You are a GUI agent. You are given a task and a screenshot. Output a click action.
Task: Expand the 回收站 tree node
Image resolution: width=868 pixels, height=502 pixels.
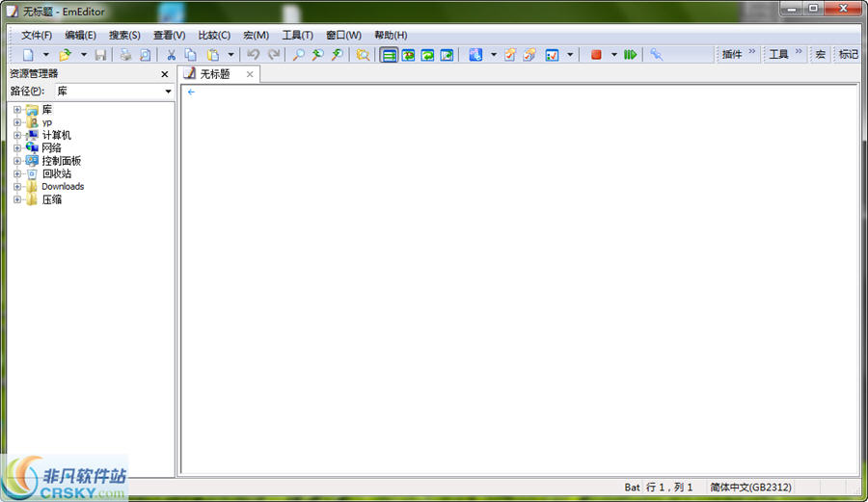click(17, 173)
